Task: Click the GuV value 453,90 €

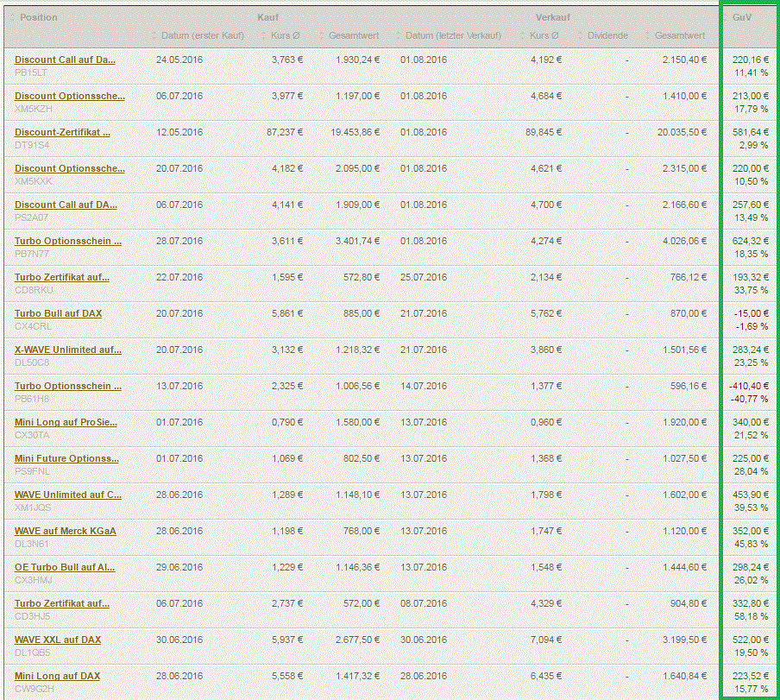Action: (750, 495)
